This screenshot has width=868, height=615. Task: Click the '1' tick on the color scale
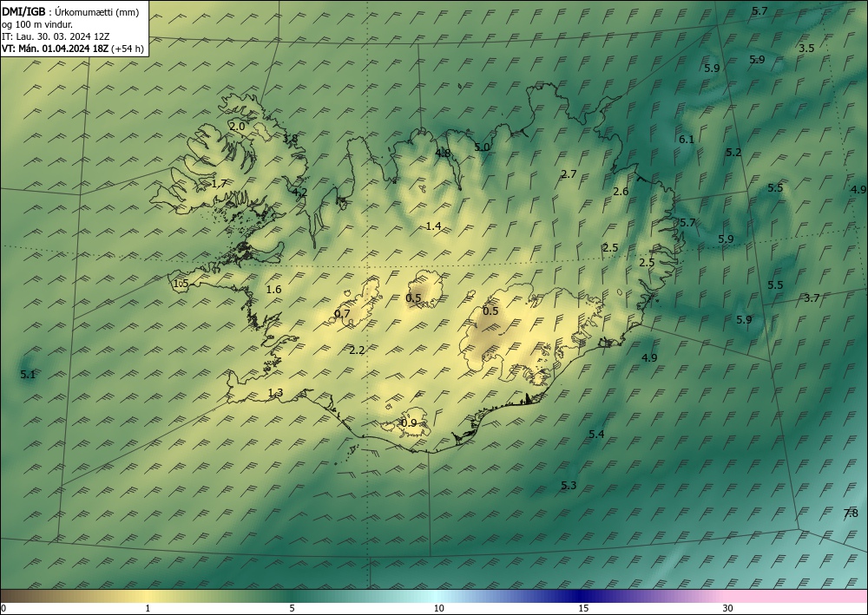pos(148,608)
